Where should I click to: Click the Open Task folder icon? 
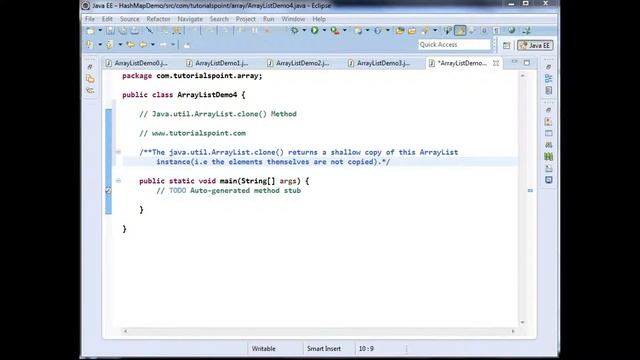coord(412,31)
